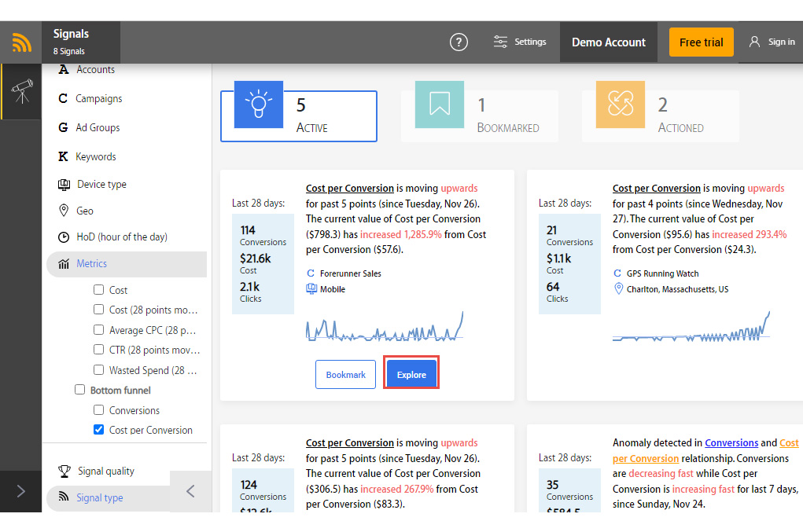Tick the Wasted Spend metric checkbox
803x532 pixels.
(x=99, y=370)
